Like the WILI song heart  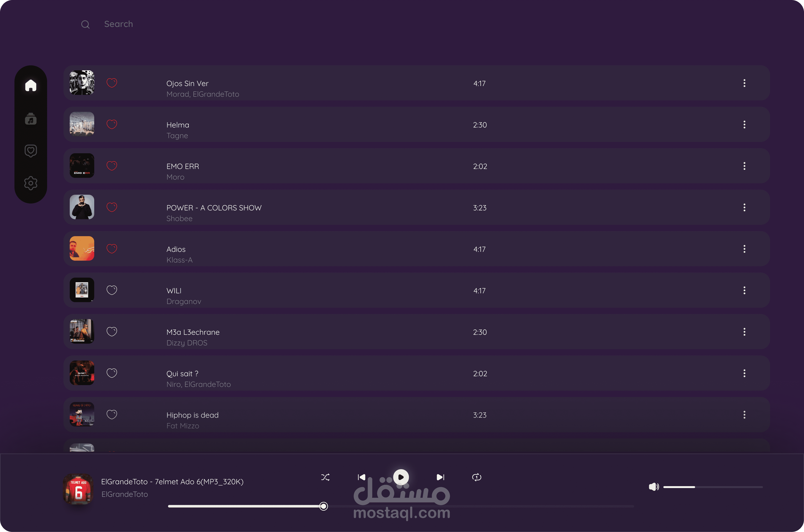point(112,290)
